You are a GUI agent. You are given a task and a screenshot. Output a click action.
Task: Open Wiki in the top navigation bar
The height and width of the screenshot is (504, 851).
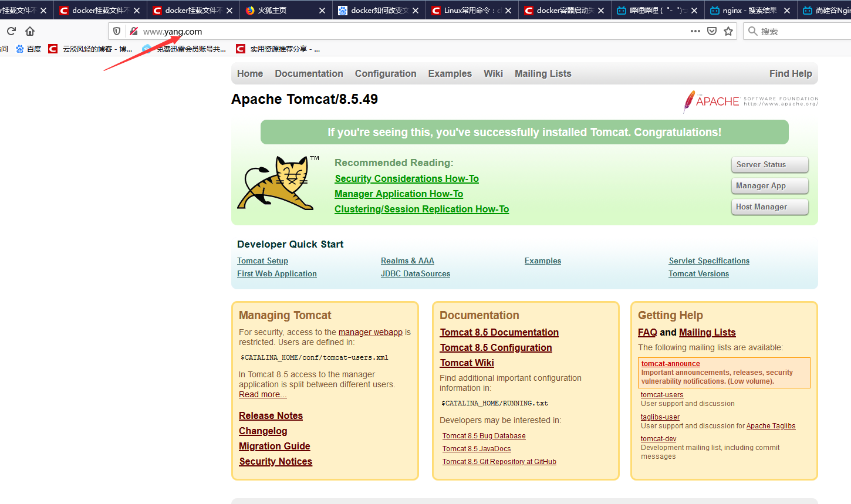493,73
